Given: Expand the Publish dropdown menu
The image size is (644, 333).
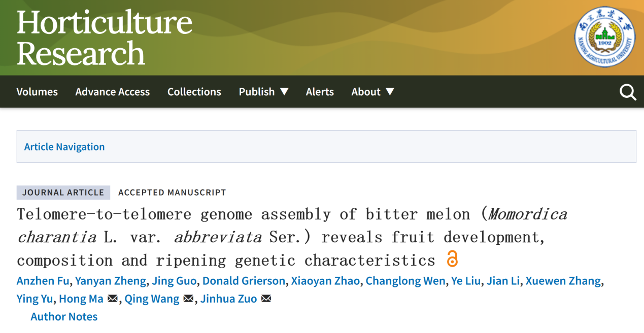Looking at the screenshot, I should point(263,92).
